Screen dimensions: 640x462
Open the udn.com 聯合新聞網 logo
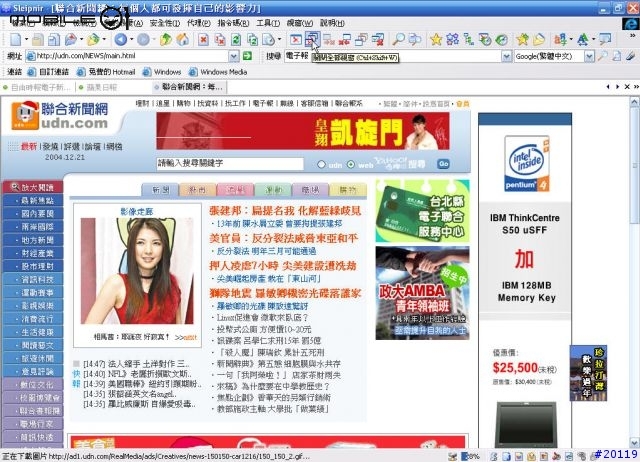click(60, 116)
